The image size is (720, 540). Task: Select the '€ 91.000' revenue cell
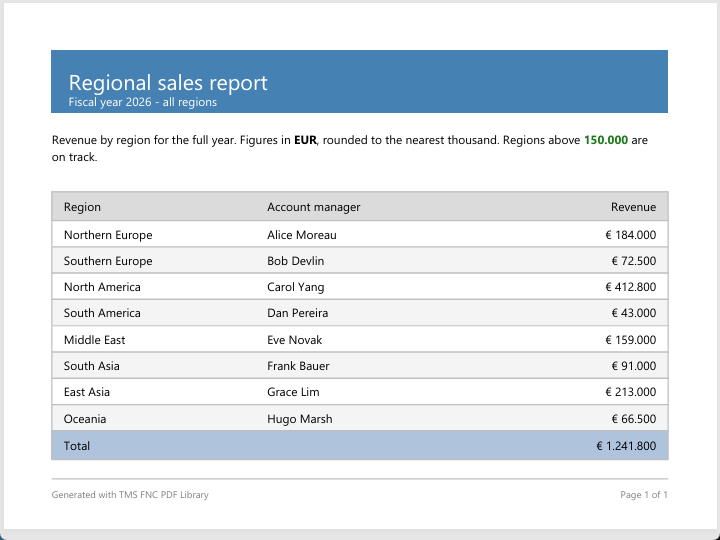coord(634,366)
